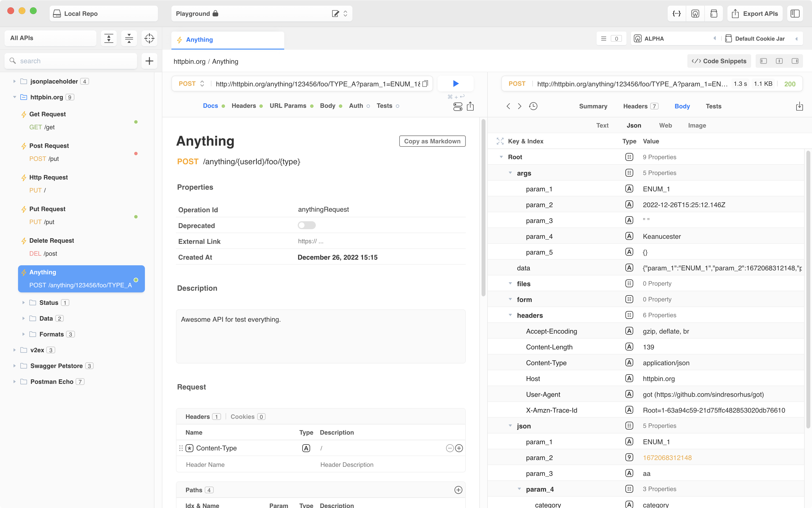Open the All APIs filter
The height and width of the screenshot is (508, 812).
point(51,38)
